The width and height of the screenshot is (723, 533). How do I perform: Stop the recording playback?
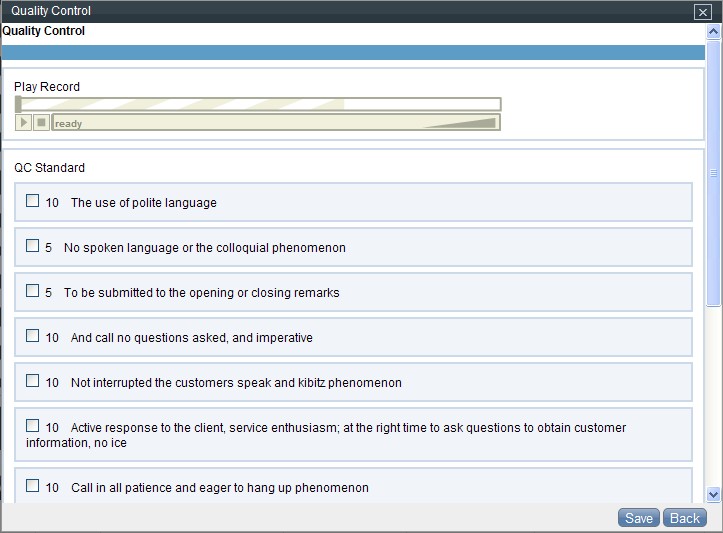[x=41, y=123]
